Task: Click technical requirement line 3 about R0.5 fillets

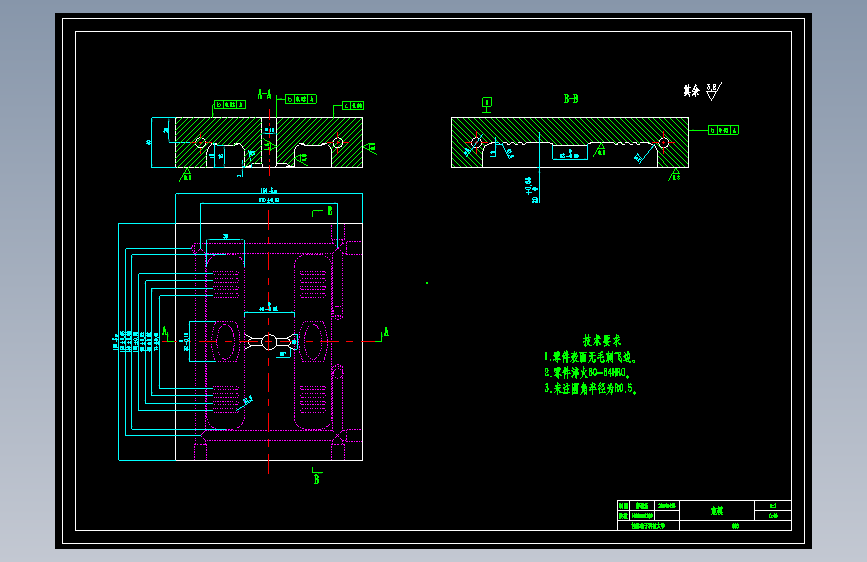Action: tap(591, 389)
